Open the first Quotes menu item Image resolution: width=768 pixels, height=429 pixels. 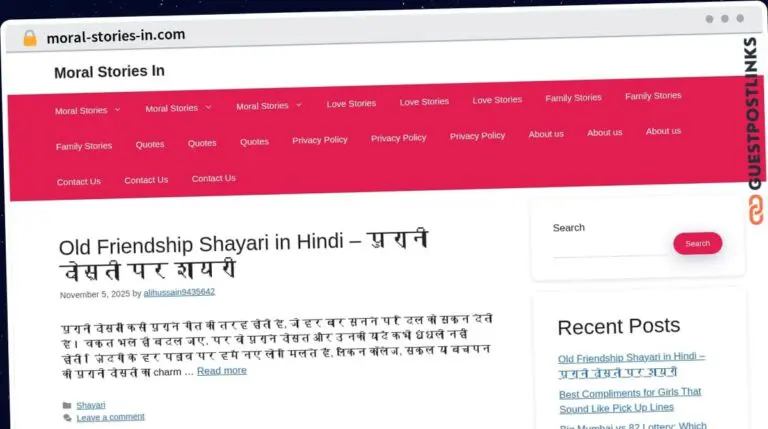tap(150, 144)
